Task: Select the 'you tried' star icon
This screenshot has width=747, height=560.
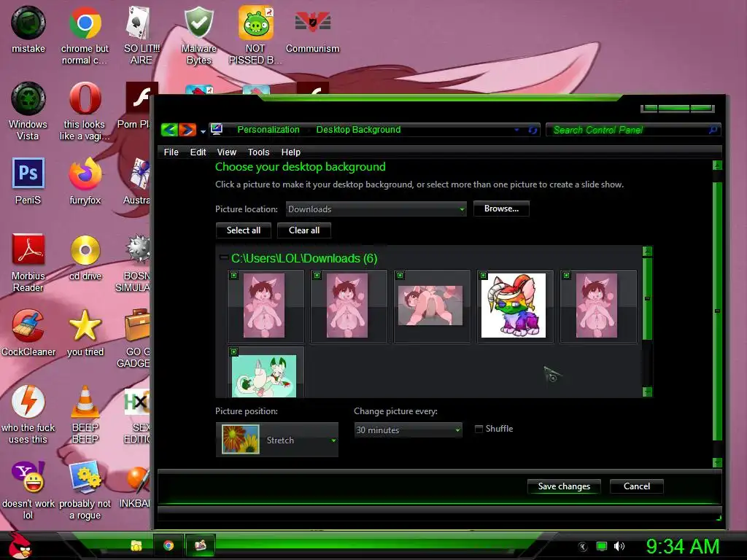Action: click(x=85, y=332)
